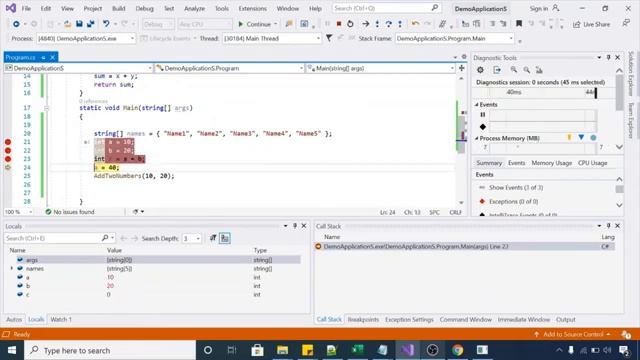This screenshot has height=360, width=640.
Task: Click Diagnostic Tools select tools icon
Action: pyautogui.click(x=497, y=70)
